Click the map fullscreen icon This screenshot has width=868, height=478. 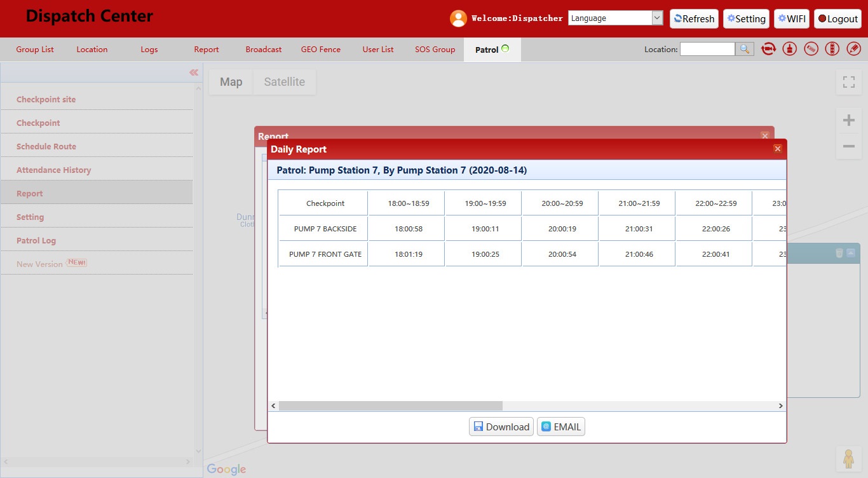click(x=848, y=82)
